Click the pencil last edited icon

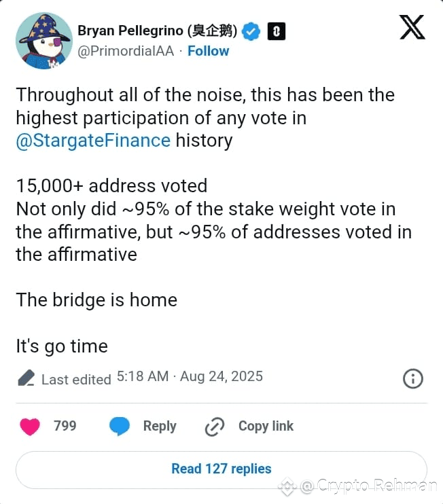tap(26, 378)
